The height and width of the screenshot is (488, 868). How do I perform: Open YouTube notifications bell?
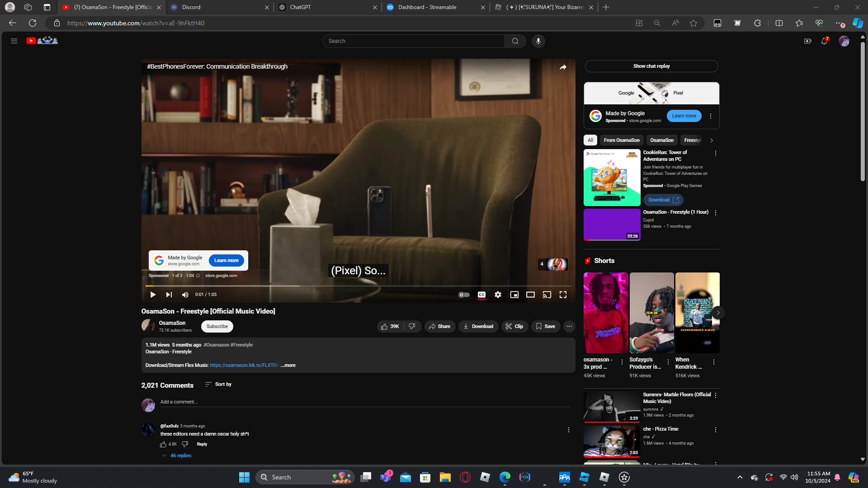pyautogui.click(x=824, y=41)
